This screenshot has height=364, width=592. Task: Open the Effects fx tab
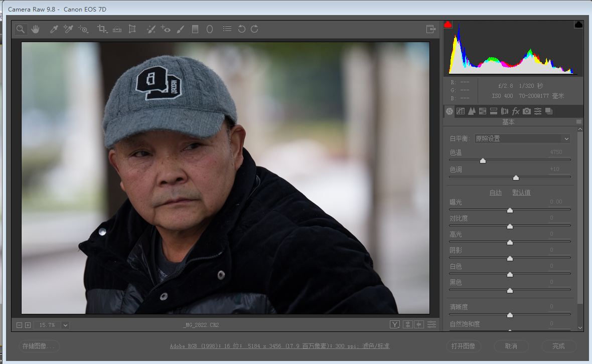[x=515, y=111]
